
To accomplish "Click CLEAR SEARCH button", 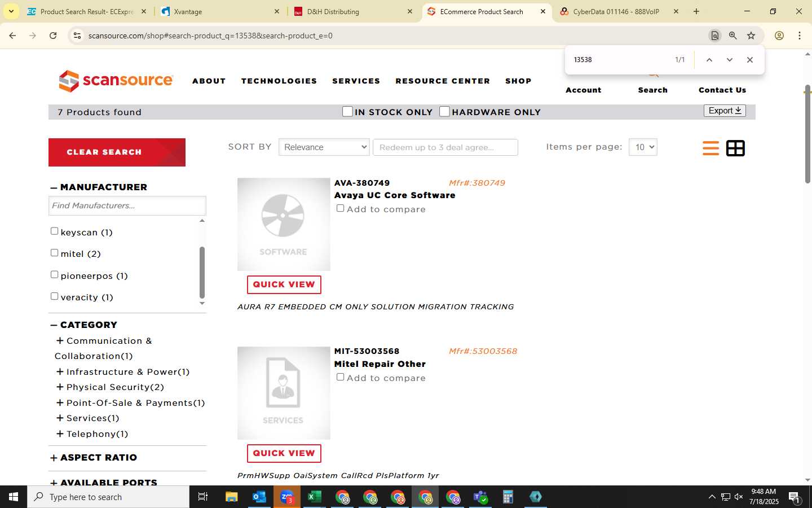I will pos(117,152).
